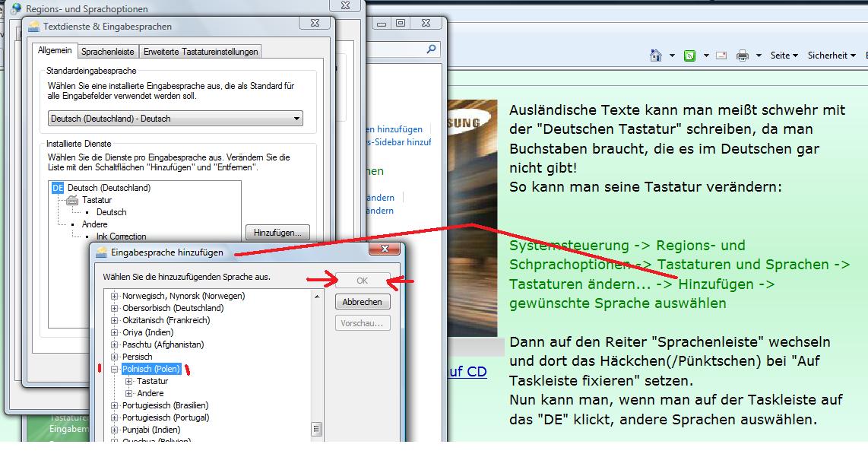Click the green RSS feeds icon

689,56
